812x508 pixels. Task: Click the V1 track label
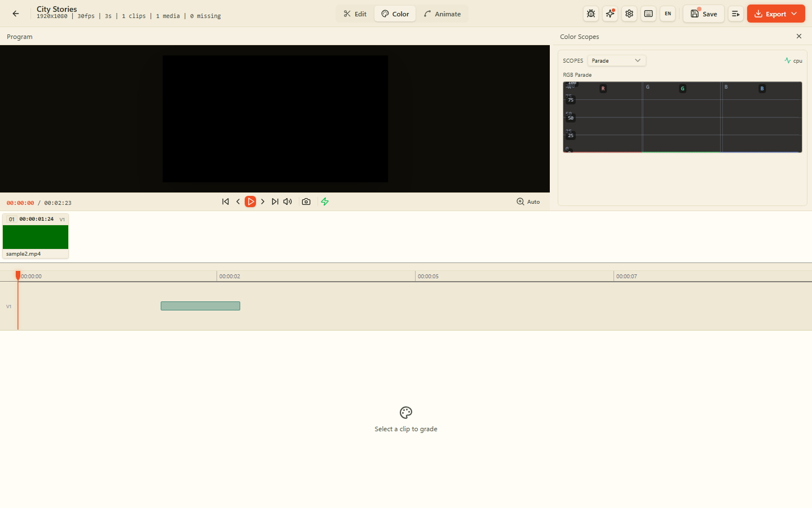tap(8, 306)
